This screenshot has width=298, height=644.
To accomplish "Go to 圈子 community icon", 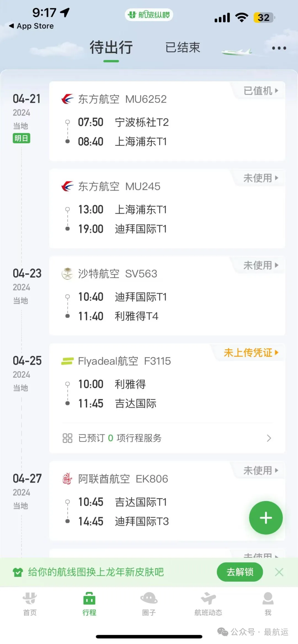I will [149, 598].
